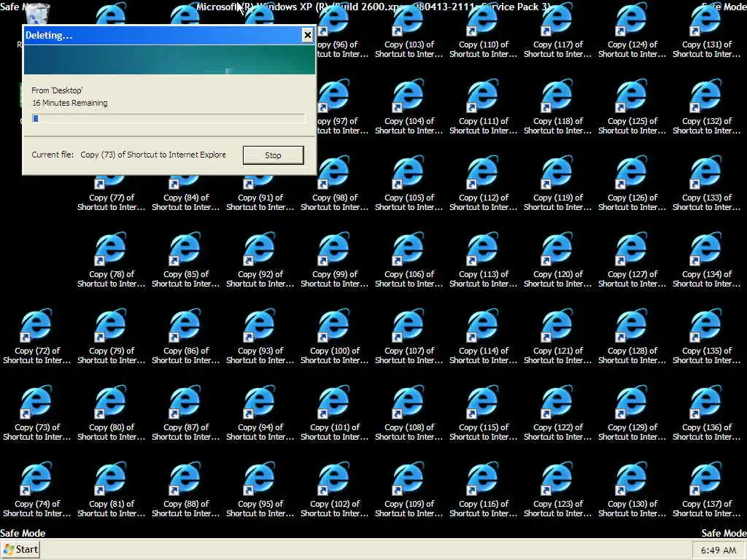Select the Copy (79) Internet Explorer shortcut

[x=112, y=337]
